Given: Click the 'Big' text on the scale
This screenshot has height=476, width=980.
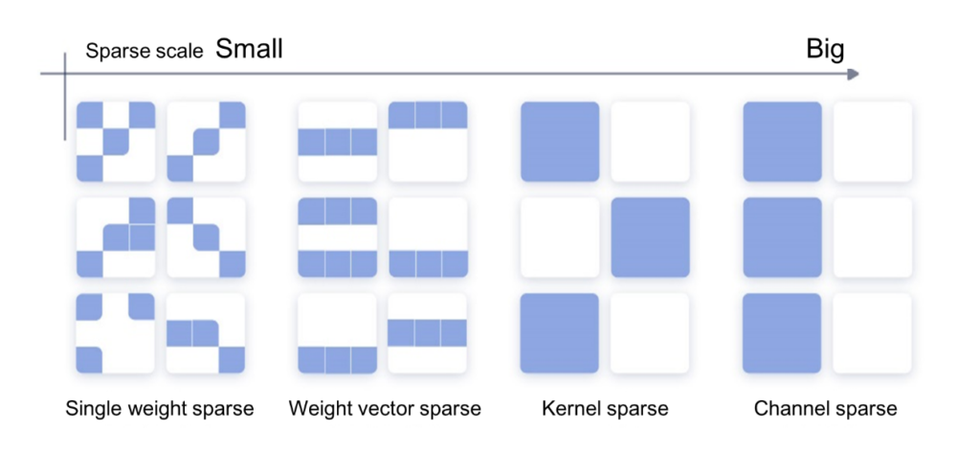Looking at the screenshot, I should point(825,50).
